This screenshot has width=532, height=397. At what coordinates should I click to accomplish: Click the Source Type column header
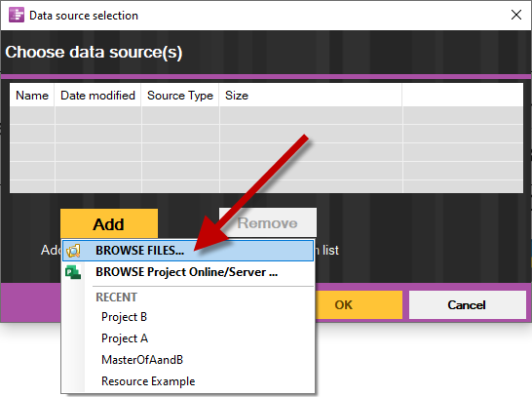pyautogui.click(x=180, y=96)
